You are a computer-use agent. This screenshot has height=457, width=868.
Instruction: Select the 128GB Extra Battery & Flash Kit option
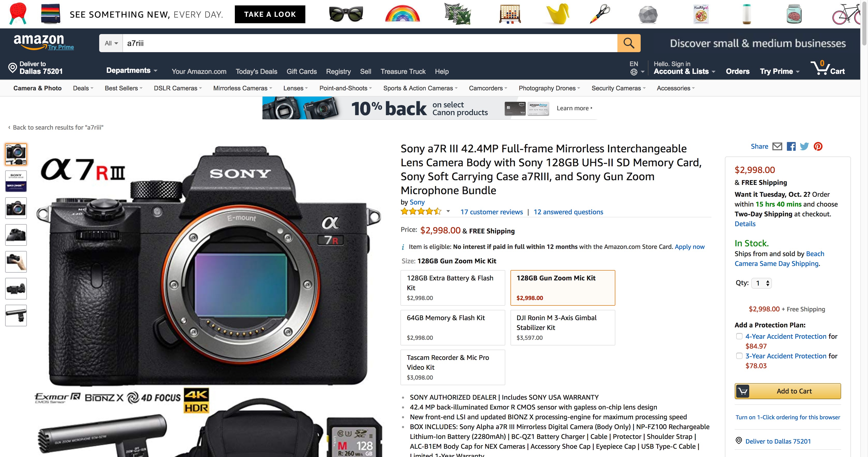click(453, 288)
